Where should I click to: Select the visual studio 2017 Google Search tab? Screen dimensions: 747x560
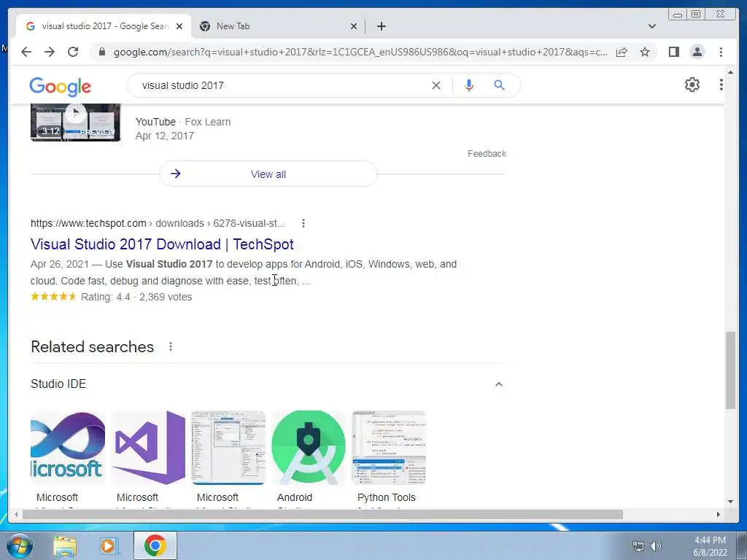point(104,26)
